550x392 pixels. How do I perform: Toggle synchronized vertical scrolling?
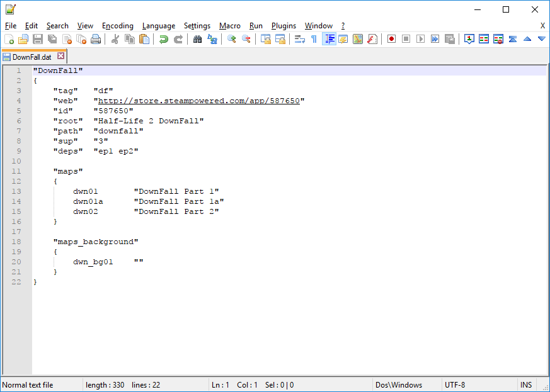click(265, 39)
